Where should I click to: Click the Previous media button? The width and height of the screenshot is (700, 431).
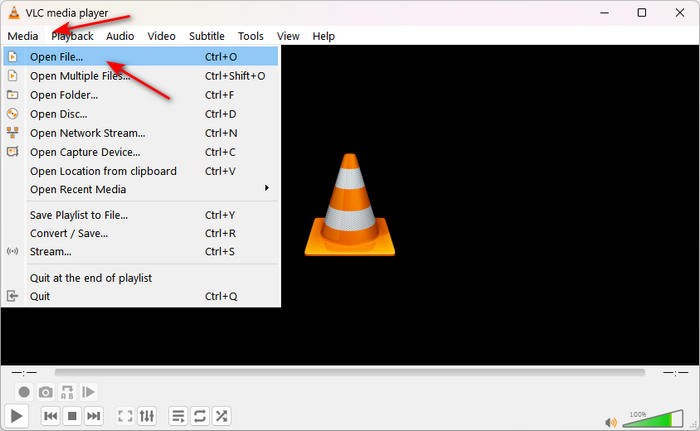click(x=50, y=416)
